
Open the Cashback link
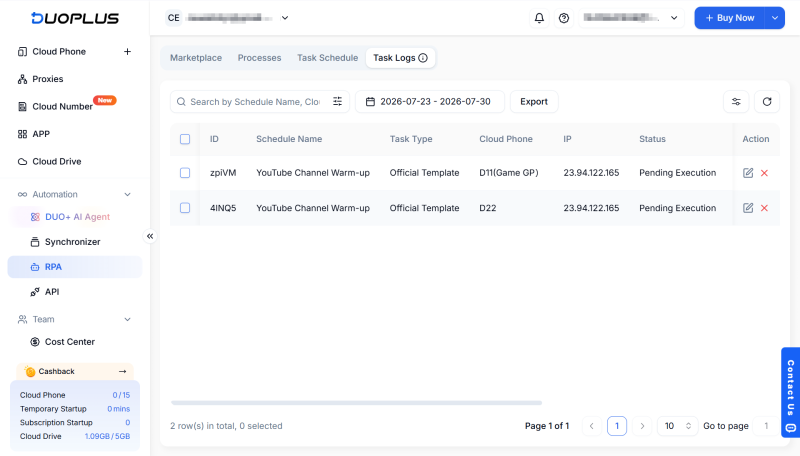click(74, 371)
